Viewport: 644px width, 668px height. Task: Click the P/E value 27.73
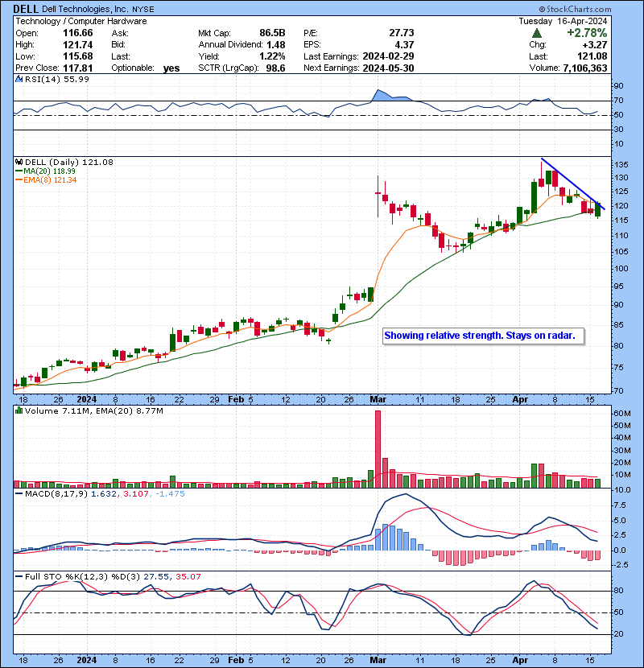402,33
